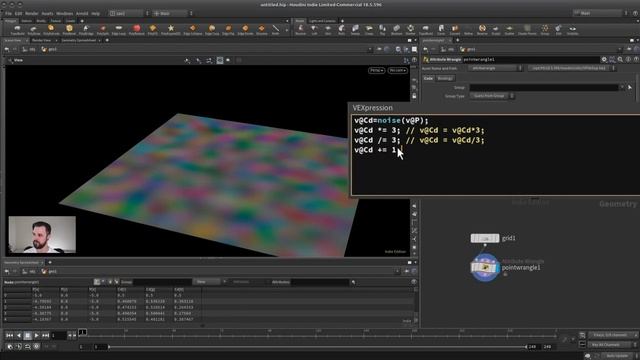Select the PolyFill shelf tool
This screenshot has width=640, height=360.
153,30
